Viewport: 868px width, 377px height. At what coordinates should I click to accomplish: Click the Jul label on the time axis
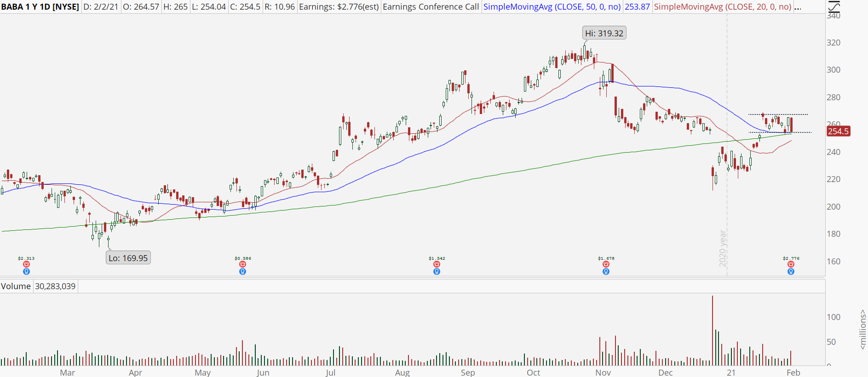(330, 372)
